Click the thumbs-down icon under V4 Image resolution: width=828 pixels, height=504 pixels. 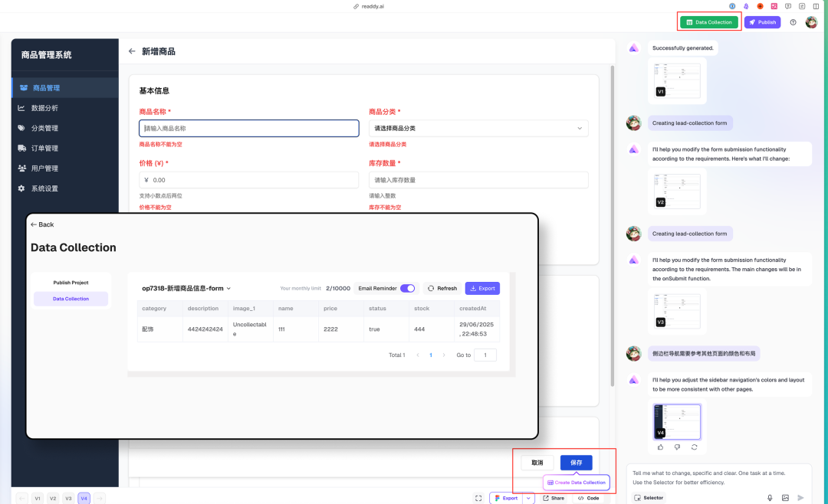678,447
